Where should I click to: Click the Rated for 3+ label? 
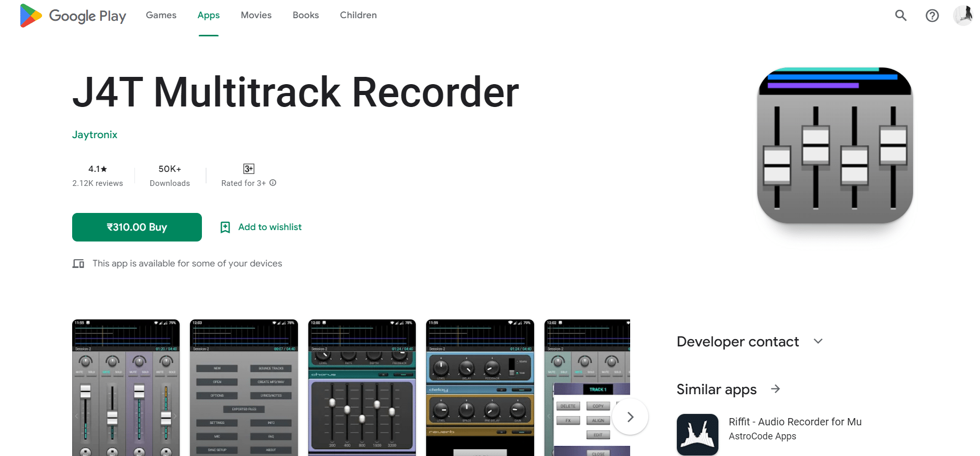pyautogui.click(x=243, y=183)
